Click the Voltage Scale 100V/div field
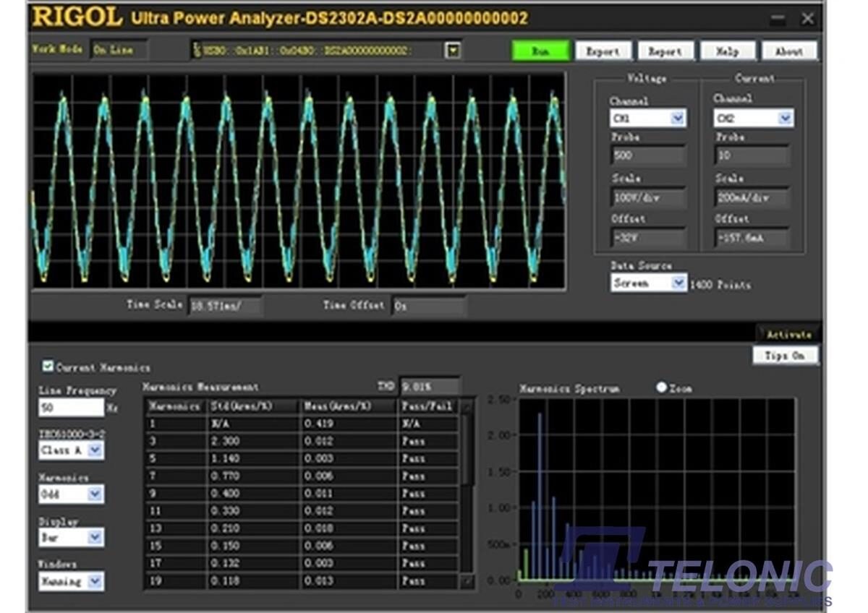The width and height of the screenshot is (868, 613). [648, 197]
